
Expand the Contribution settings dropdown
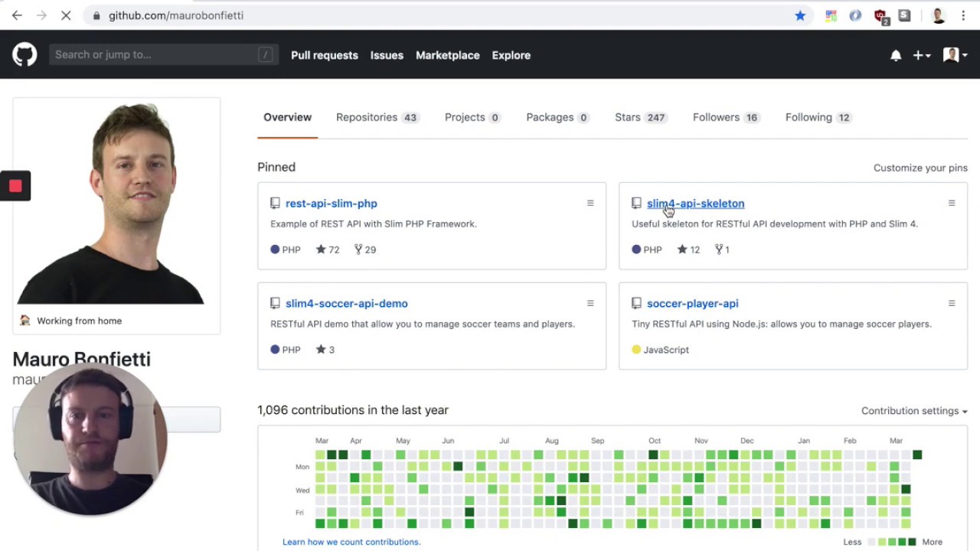click(914, 411)
